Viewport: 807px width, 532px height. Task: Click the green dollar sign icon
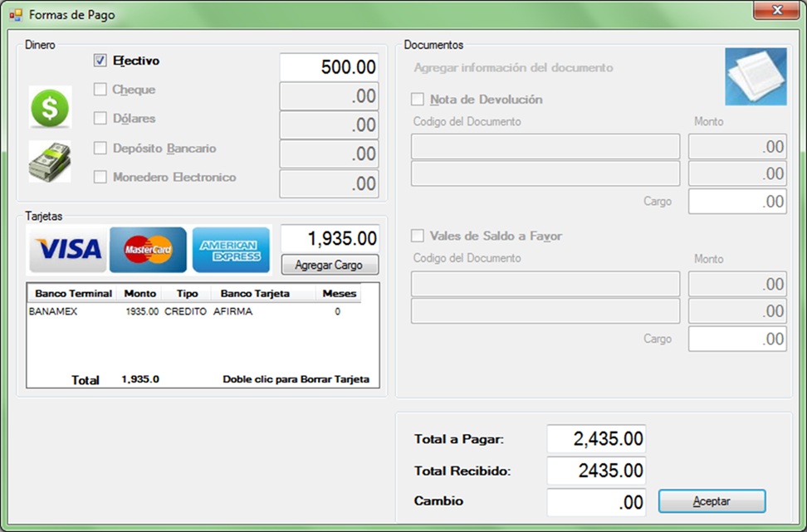point(50,108)
